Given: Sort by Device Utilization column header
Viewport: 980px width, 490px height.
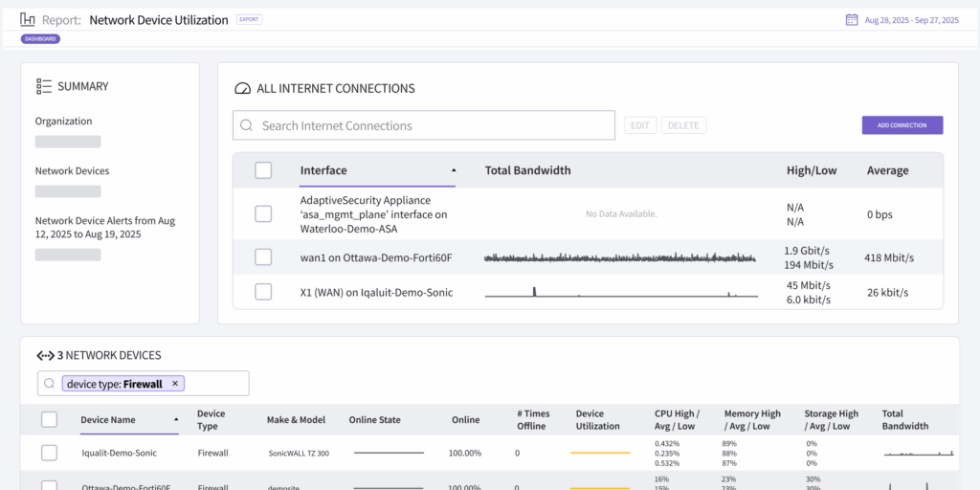Looking at the screenshot, I should 597,419.
